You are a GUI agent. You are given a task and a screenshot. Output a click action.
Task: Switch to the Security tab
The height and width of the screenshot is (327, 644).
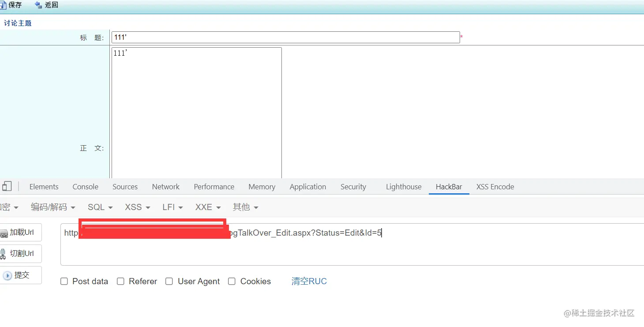(353, 187)
